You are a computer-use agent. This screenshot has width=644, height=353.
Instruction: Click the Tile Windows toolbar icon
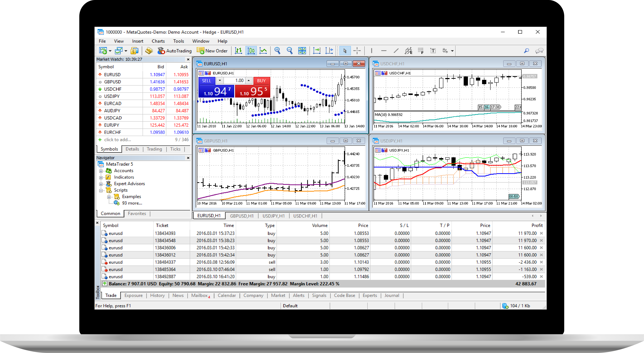pos(302,51)
